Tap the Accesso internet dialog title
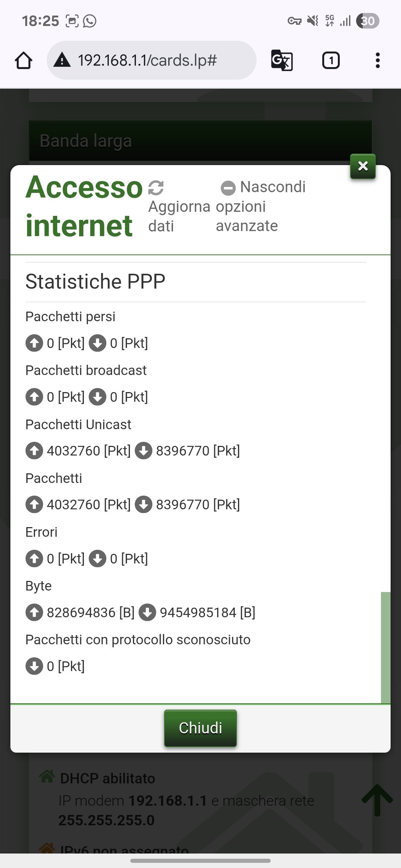The image size is (401, 868). click(x=84, y=206)
